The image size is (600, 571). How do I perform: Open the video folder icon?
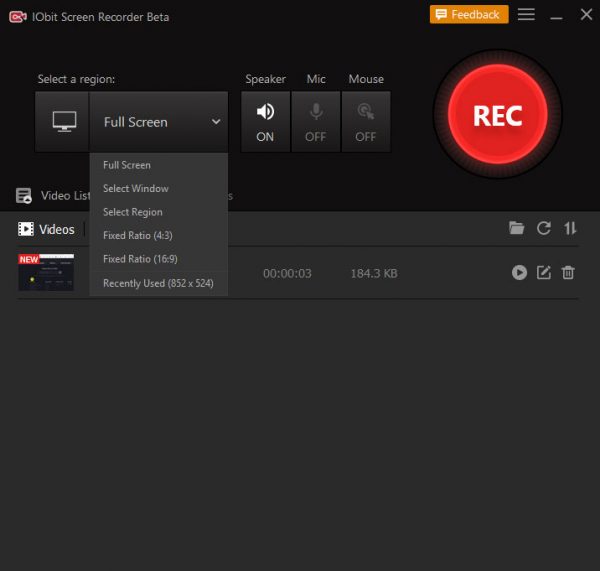coord(516,228)
